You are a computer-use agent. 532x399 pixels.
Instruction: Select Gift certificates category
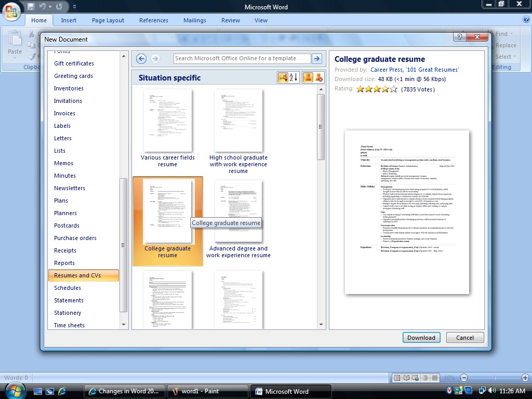(74, 63)
